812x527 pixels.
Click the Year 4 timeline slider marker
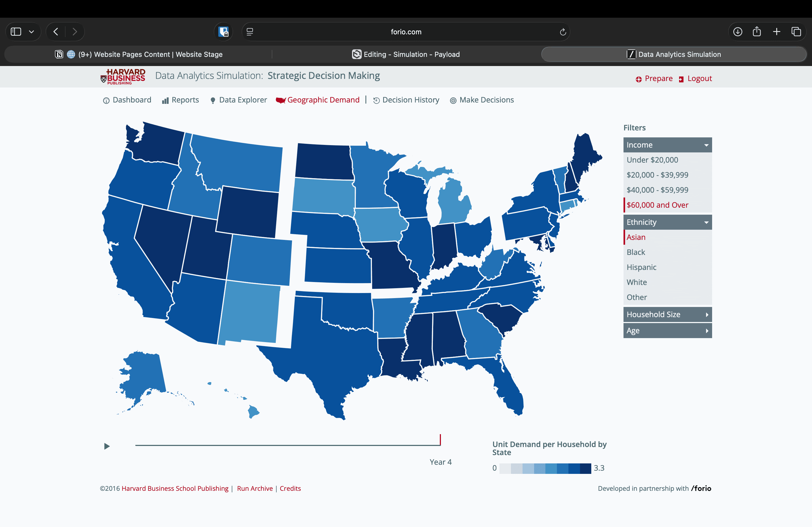[440, 440]
